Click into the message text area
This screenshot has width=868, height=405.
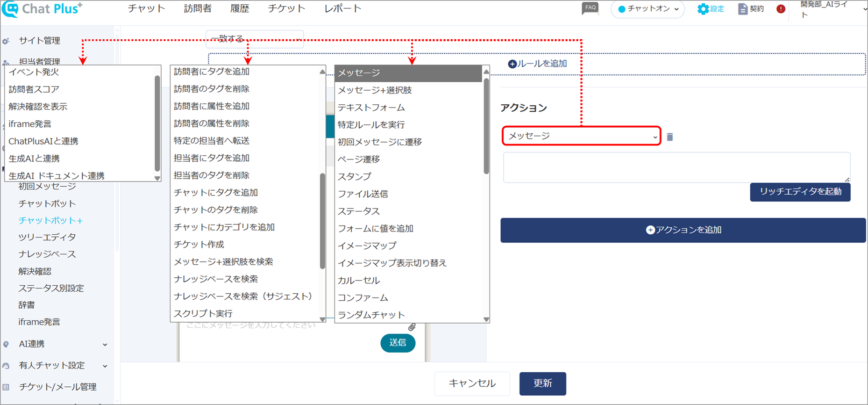coord(676,167)
